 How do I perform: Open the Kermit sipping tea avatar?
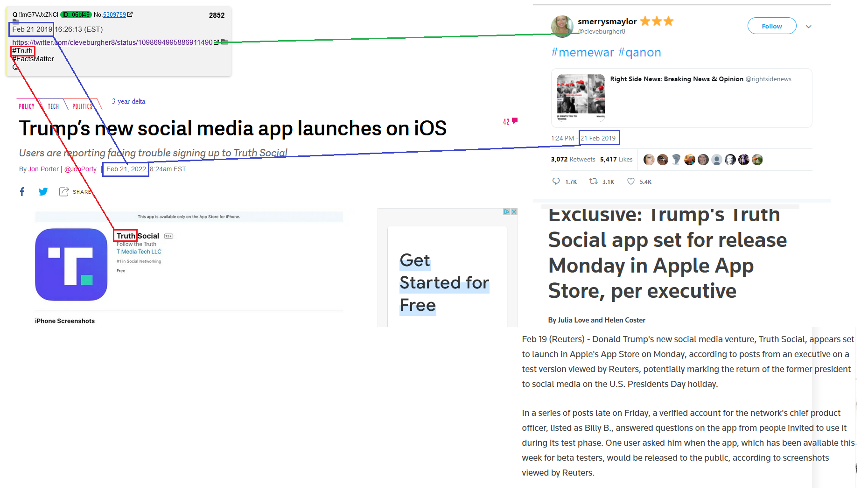(x=757, y=160)
